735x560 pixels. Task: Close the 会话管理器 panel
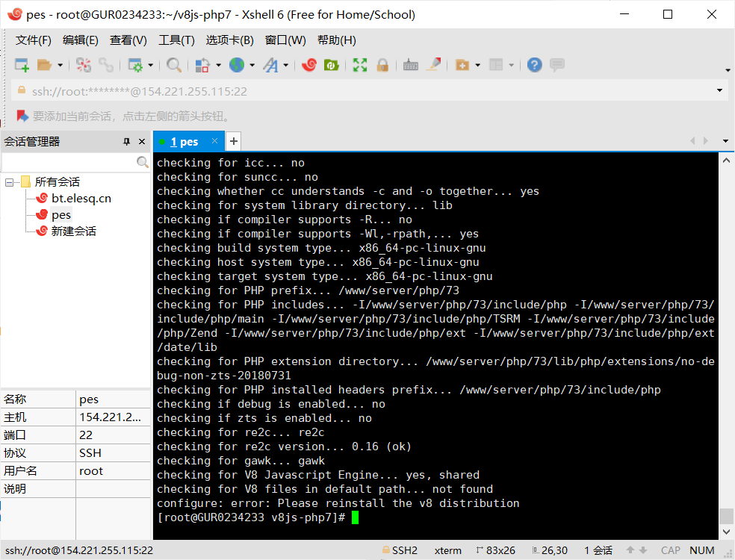(x=142, y=142)
